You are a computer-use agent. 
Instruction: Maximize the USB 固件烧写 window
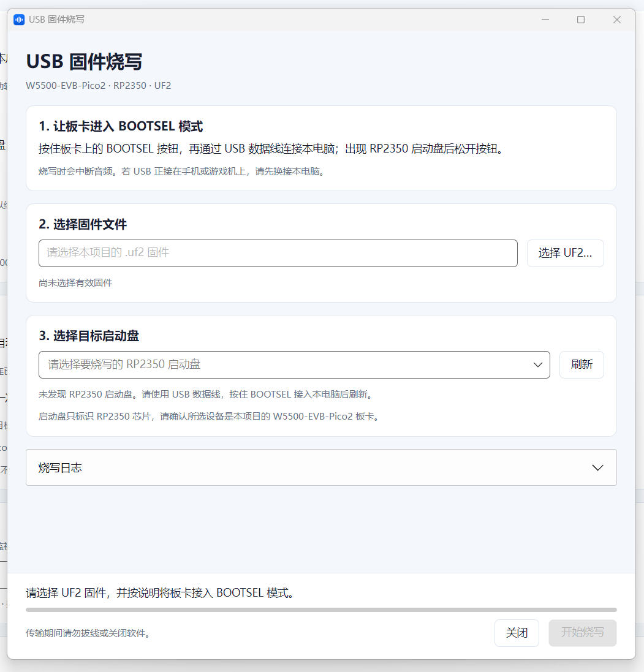[581, 20]
